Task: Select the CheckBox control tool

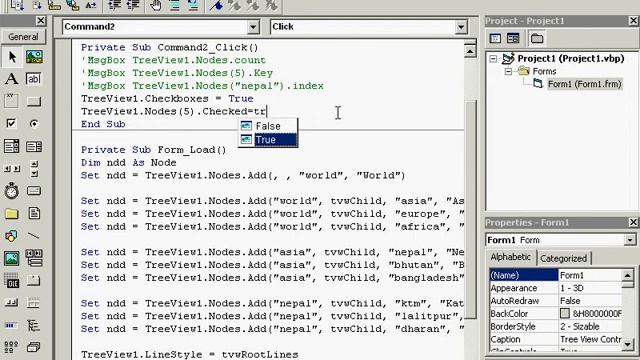Action: [11, 123]
